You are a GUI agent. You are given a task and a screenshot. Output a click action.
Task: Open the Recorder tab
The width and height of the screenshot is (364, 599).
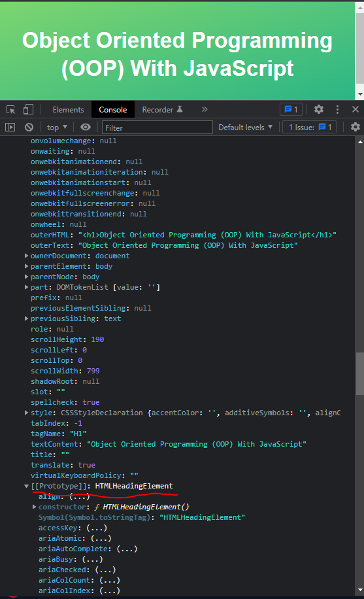[162, 110]
